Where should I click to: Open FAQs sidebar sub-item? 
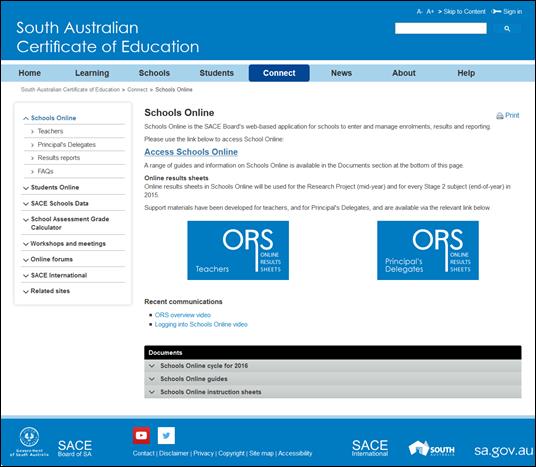[x=45, y=171]
